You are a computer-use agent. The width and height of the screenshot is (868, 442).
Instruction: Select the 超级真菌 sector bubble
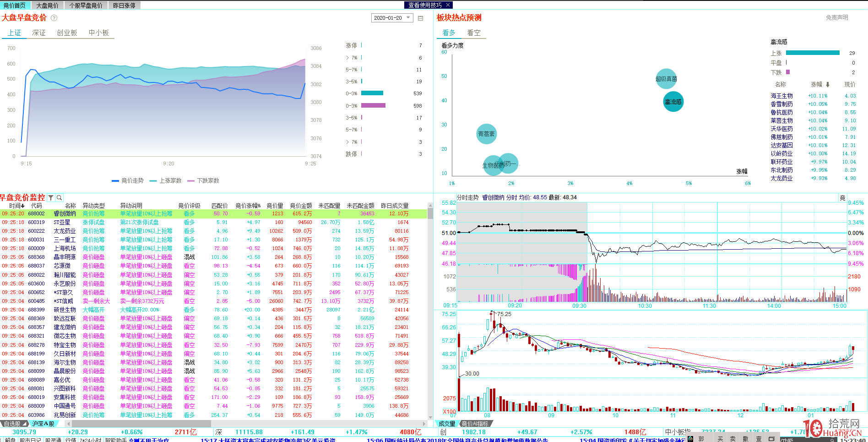[x=666, y=79]
